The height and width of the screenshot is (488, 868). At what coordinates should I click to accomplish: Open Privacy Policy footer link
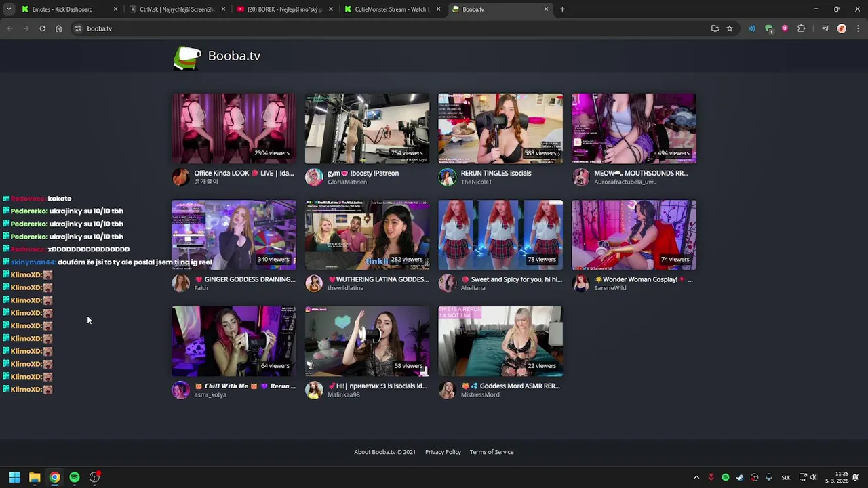pos(443,452)
